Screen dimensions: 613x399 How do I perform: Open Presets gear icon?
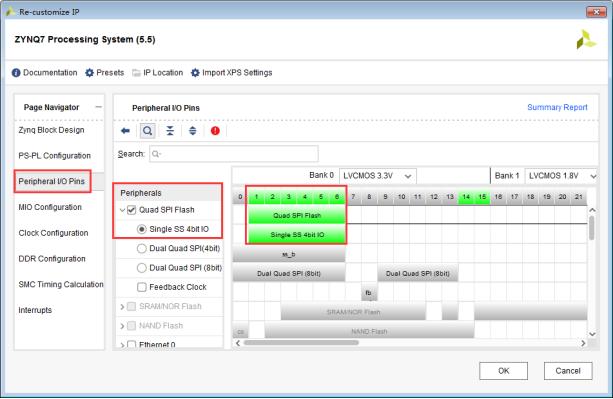[90, 73]
